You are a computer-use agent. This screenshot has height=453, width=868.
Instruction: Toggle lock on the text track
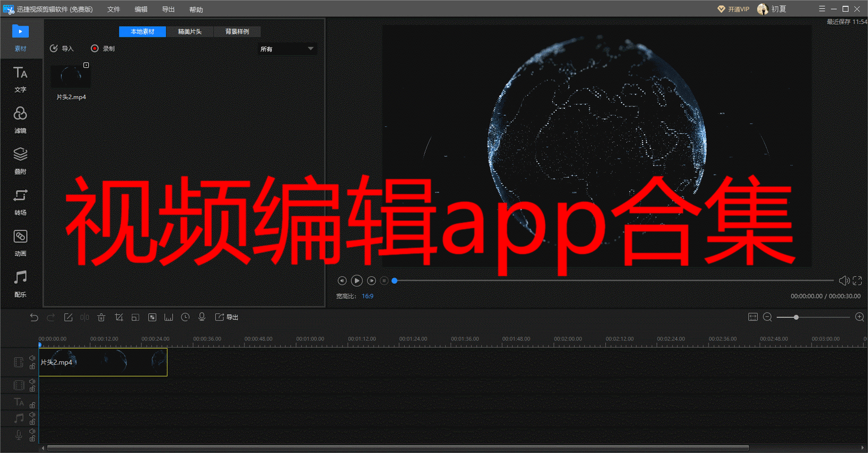point(32,405)
